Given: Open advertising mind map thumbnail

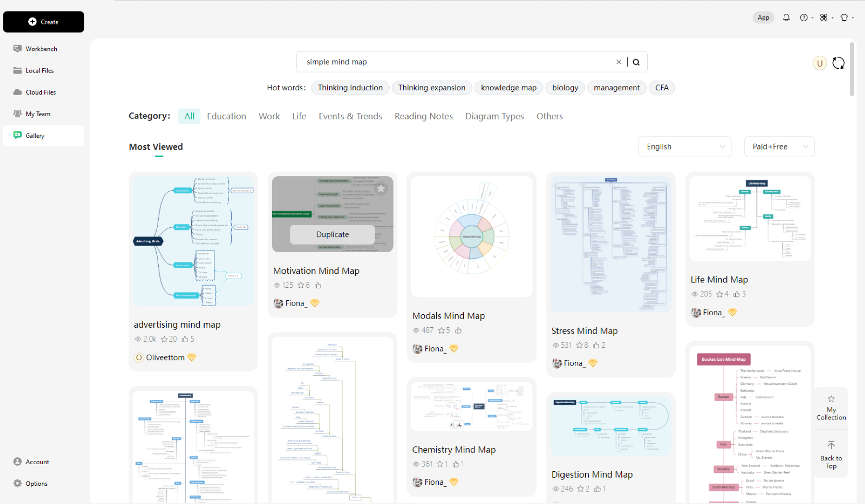Looking at the screenshot, I should (x=193, y=241).
